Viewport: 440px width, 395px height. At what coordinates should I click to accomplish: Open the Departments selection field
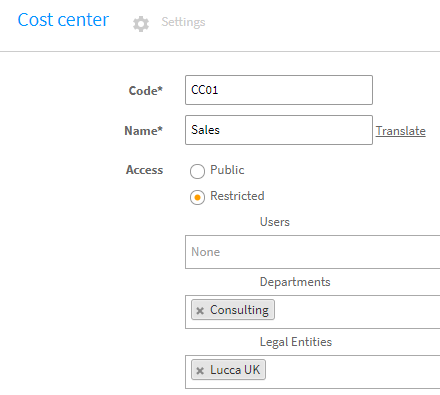(x=313, y=312)
